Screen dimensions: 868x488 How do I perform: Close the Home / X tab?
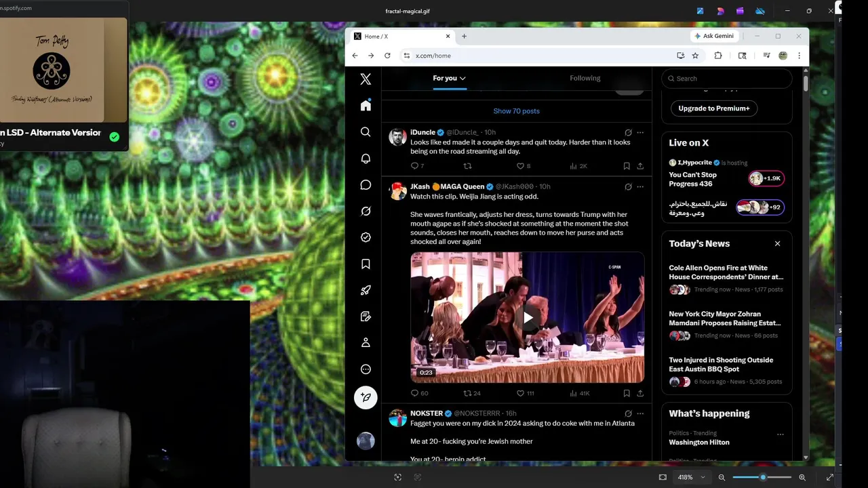[448, 37]
